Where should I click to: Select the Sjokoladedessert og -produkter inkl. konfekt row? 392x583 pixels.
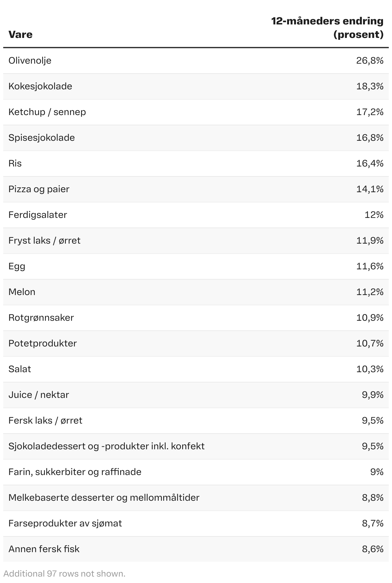pos(106,446)
